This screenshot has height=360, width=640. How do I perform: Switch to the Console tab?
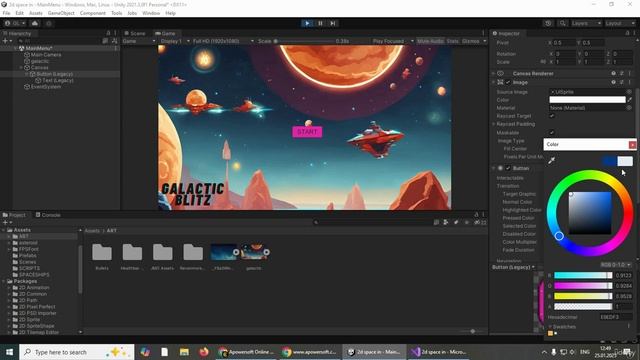pyautogui.click(x=48, y=215)
